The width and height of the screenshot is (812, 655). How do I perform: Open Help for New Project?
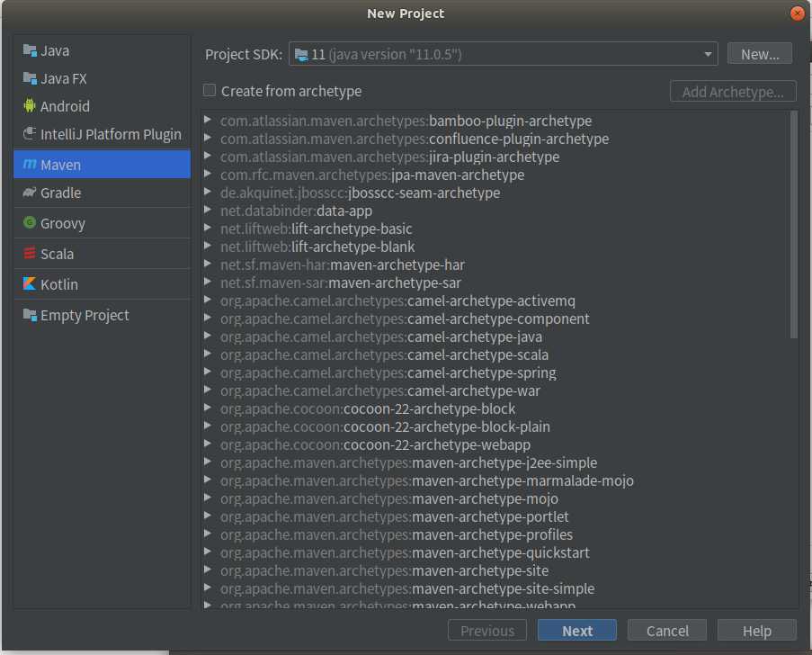click(x=756, y=630)
